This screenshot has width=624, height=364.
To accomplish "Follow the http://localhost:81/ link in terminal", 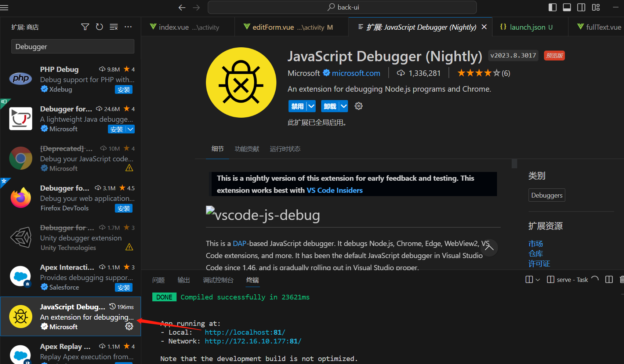I will point(245,332).
